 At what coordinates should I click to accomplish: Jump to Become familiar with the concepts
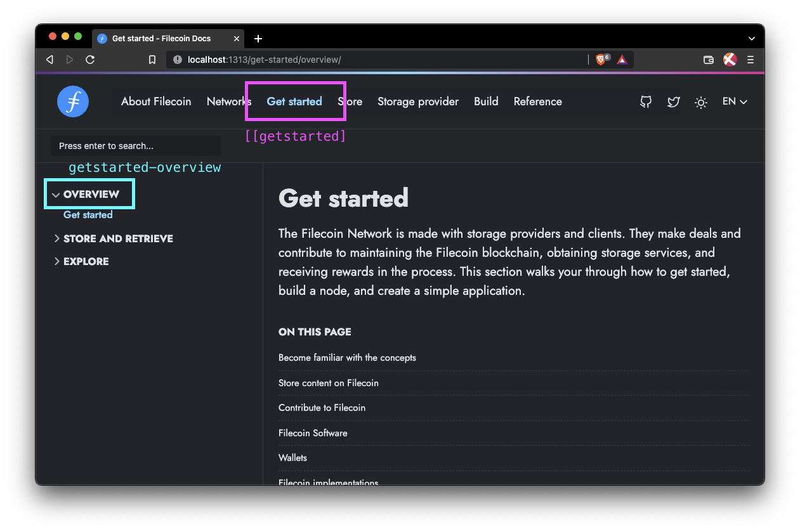[347, 358]
